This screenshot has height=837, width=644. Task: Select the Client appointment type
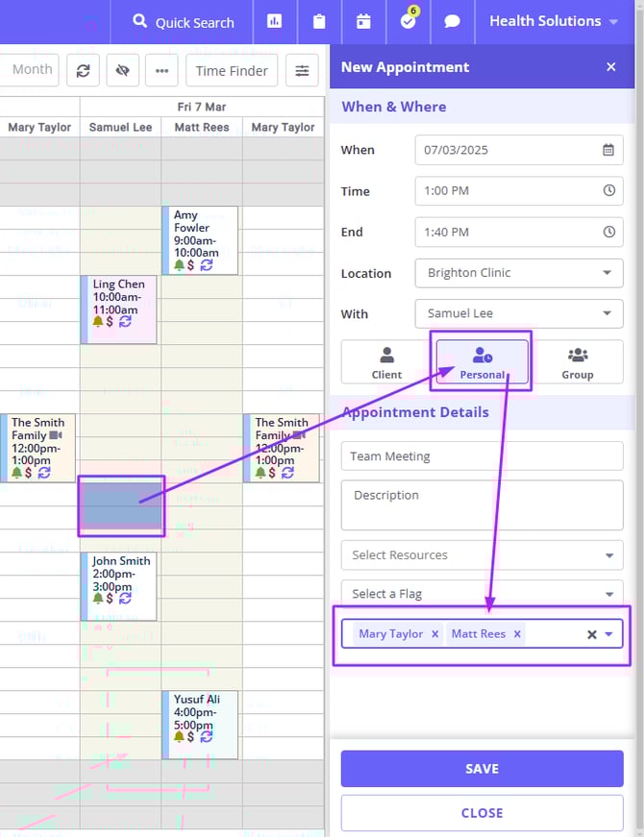[x=386, y=362]
